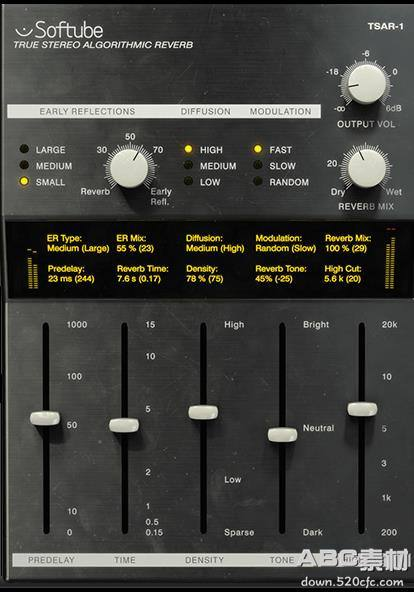Click the High Cut slider handle

pyautogui.click(x=362, y=409)
